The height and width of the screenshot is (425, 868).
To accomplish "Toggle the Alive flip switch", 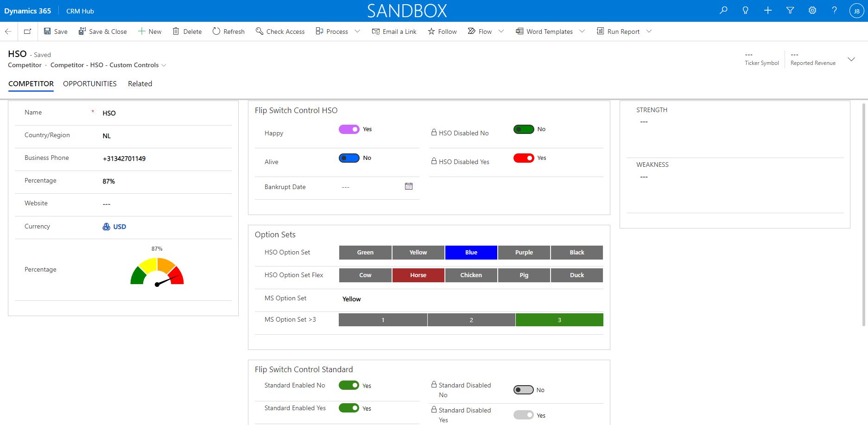I will tap(349, 158).
